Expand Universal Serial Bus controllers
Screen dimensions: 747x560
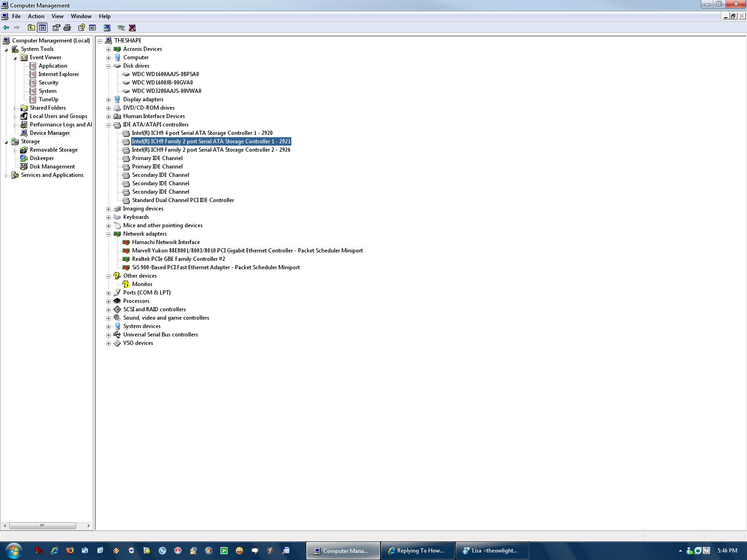click(x=109, y=335)
